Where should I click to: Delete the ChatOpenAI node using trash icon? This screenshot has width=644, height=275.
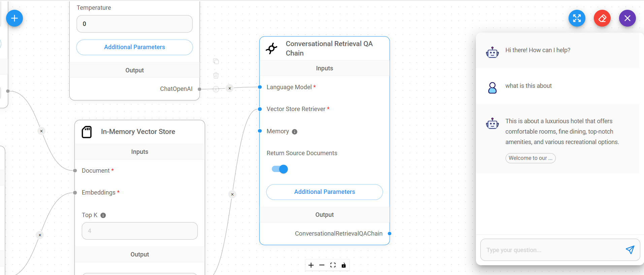[x=216, y=75]
